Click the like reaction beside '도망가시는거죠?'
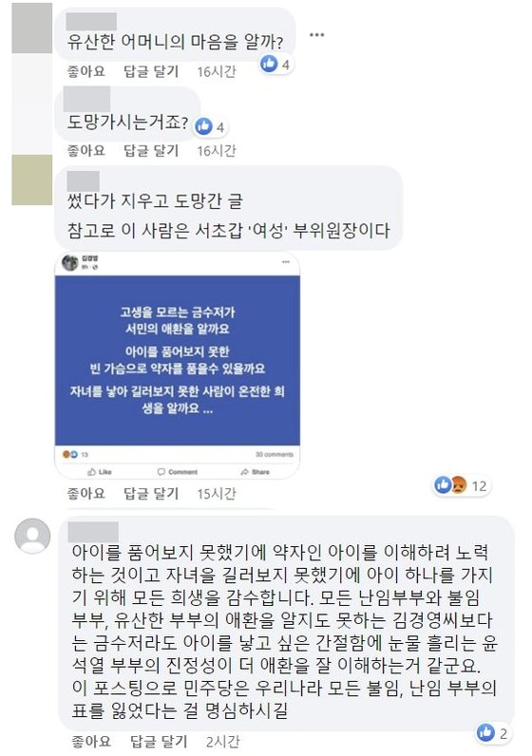Viewport: 532px width, 756px height. (210, 127)
